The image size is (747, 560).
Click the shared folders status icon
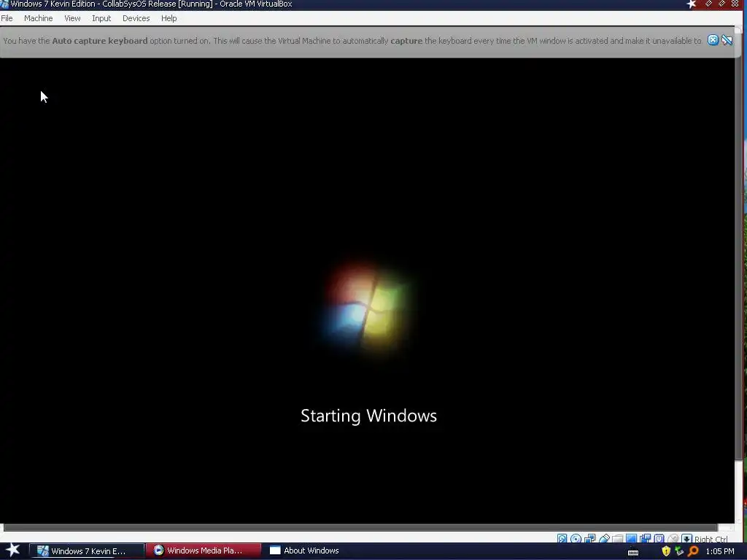(617, 539)
